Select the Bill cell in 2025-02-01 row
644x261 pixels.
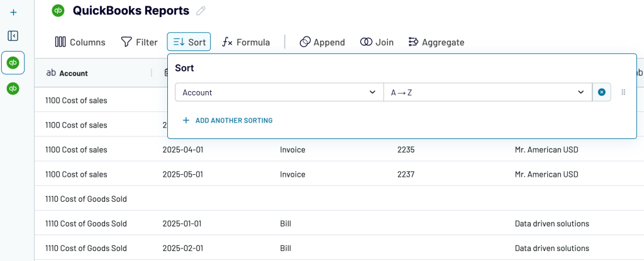point(286,248)
